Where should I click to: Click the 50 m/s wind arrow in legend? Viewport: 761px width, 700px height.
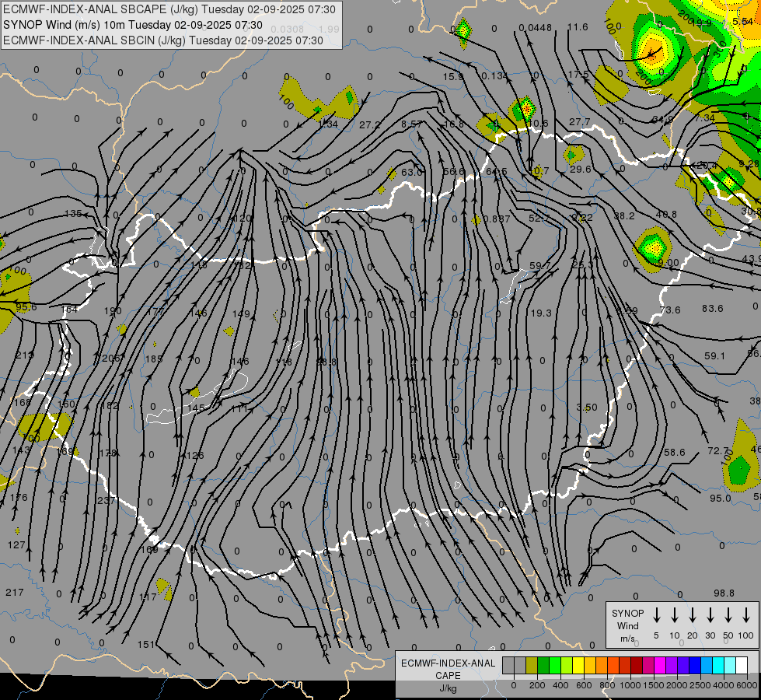[728, 615]
